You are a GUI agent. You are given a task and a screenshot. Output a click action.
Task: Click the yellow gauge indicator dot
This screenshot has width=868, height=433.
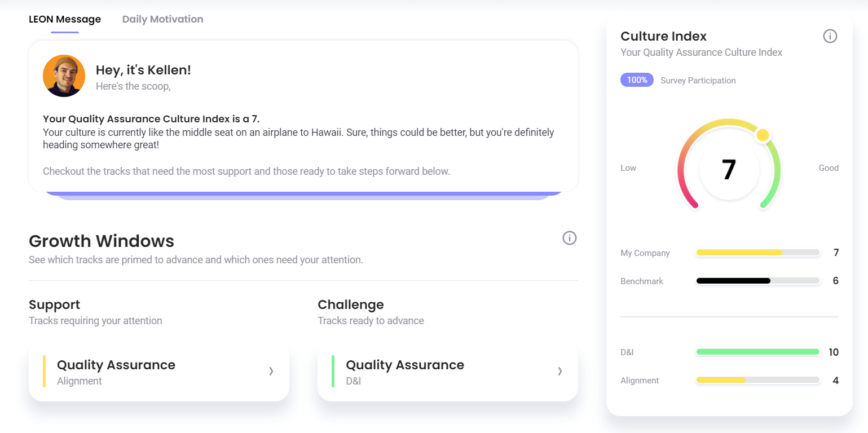(x=763, y=135)
